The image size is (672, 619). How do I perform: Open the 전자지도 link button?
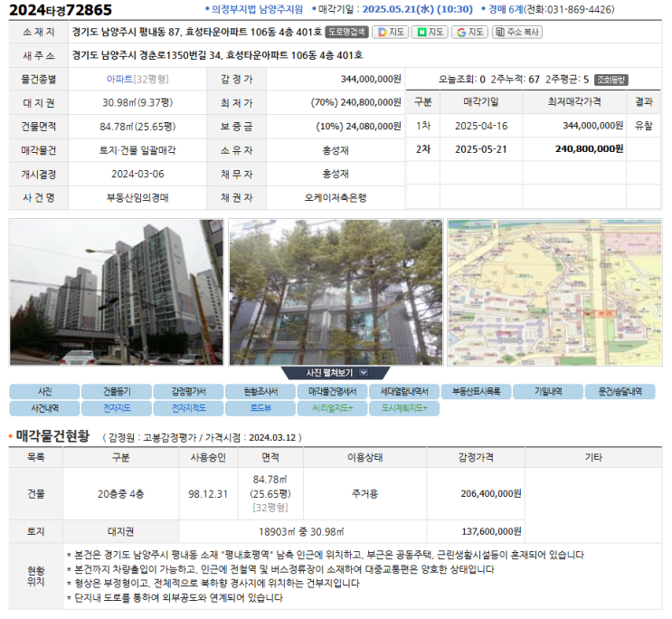(117, 408)
